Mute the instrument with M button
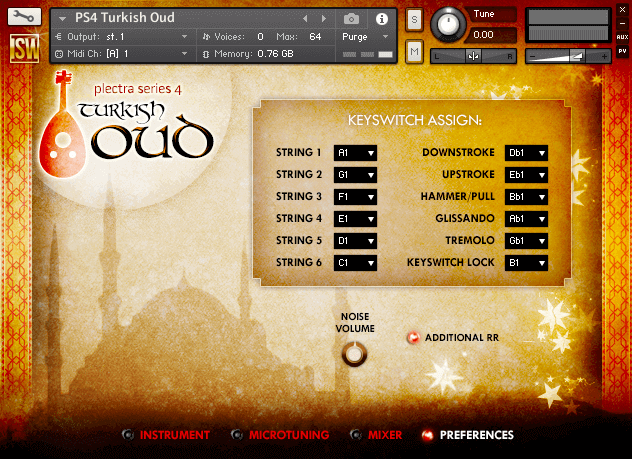This screenshot has height=459, width=632. 414,52
